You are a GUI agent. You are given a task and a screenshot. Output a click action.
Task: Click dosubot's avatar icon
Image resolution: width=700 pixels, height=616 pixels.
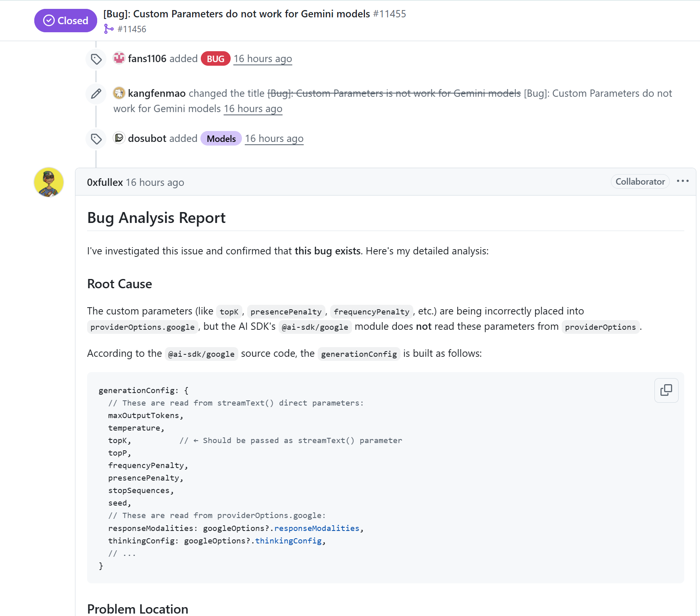point(119,138)
